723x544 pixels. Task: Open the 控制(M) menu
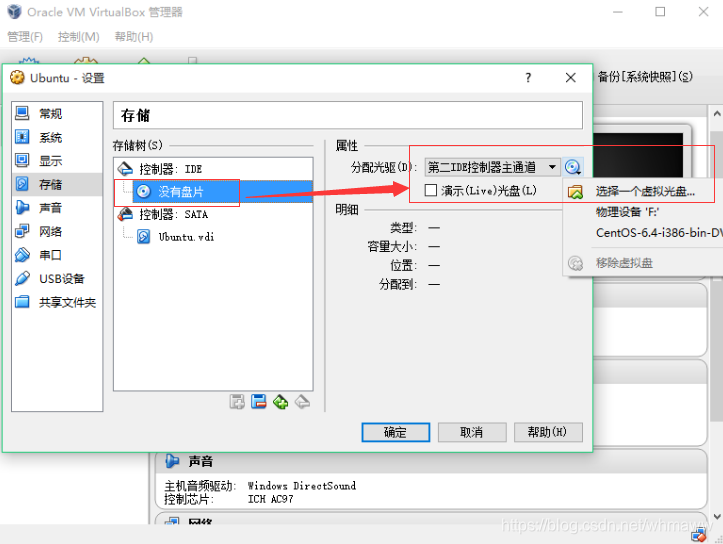click(78, 36)
